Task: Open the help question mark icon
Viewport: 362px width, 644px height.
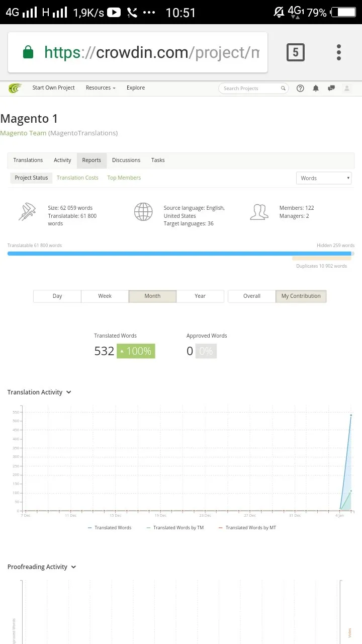Action: (300, 88)
